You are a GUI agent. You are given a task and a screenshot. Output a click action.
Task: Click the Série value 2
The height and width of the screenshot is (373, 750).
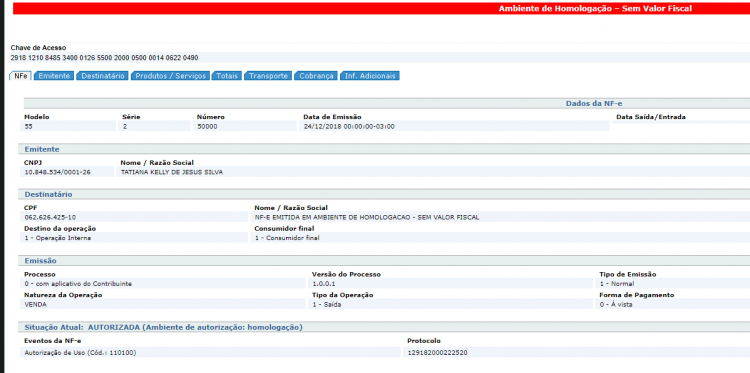coord(125,127)
